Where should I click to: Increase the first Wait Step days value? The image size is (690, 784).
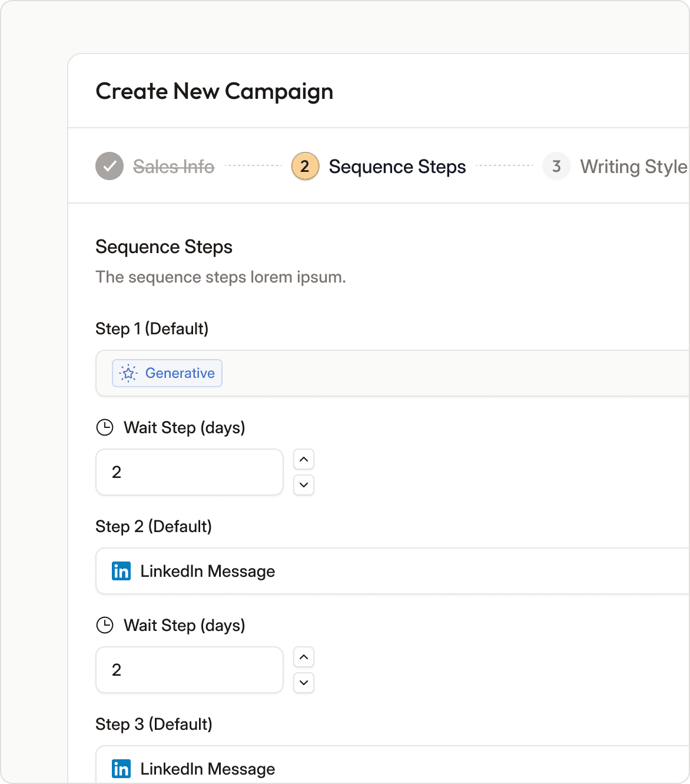304,459
